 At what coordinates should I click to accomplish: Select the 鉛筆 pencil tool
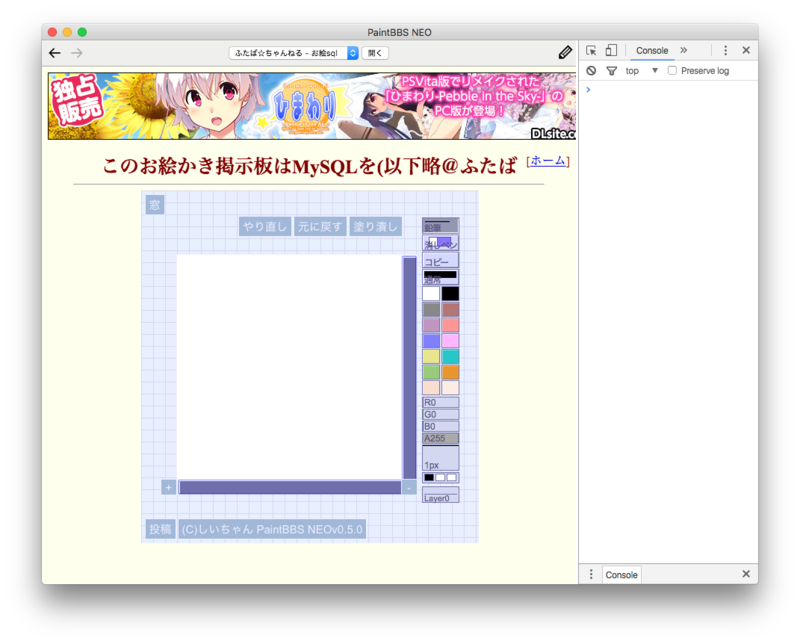click(x=441, y=226)
